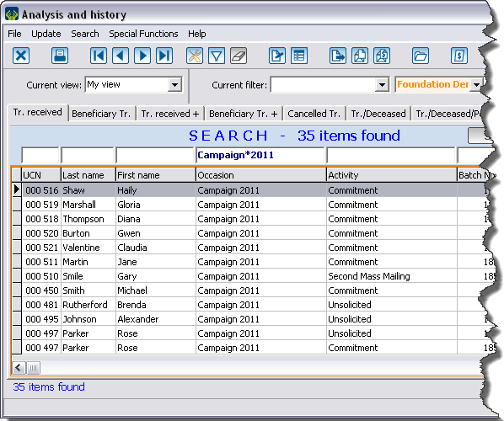Click the Analysis and history title icon
This screenshot has height=421, width=504.
[x=12, y=14]
